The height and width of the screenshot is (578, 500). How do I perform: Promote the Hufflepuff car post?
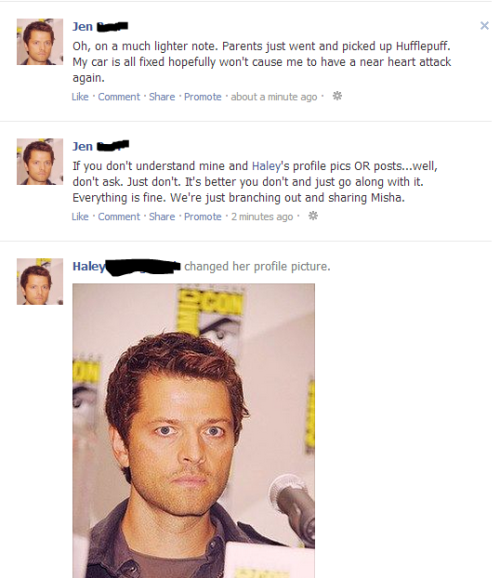(203, 97)
